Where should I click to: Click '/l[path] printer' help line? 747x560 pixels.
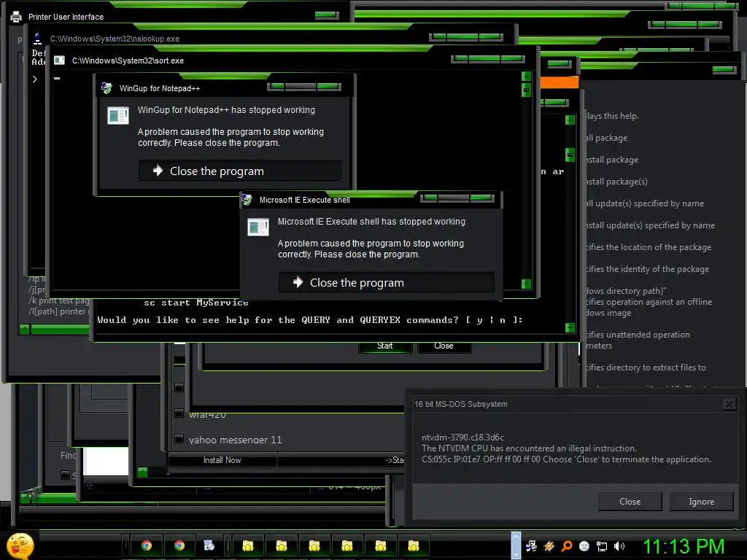[x=57, y=311]
